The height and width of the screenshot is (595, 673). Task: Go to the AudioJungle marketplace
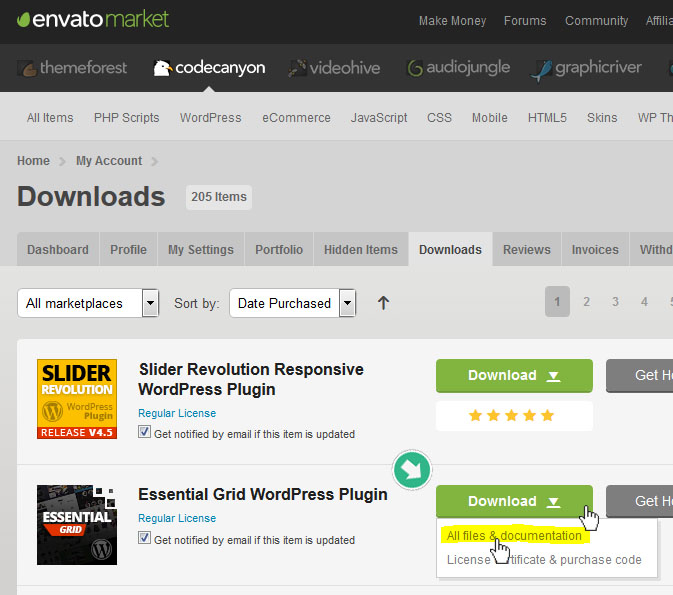458,68
